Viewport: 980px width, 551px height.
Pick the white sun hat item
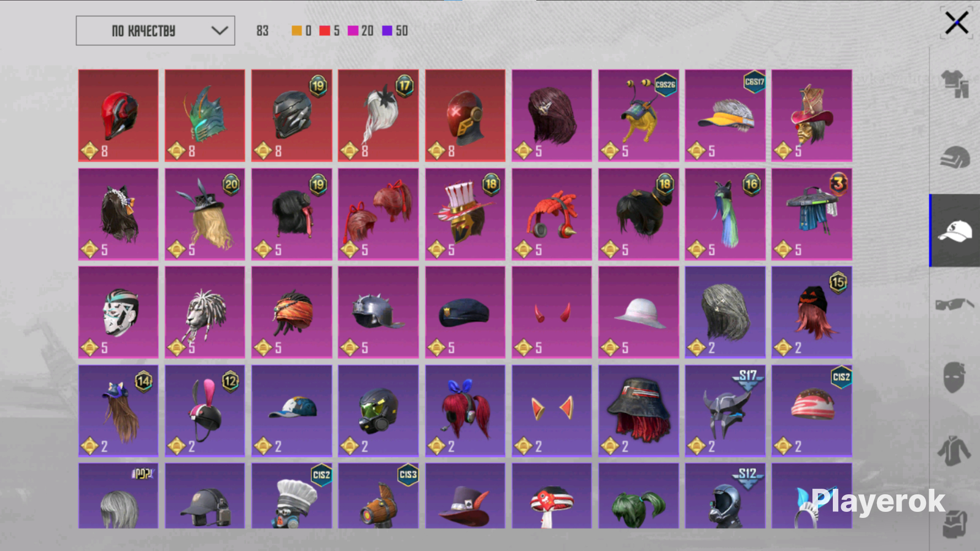point(638,312)
